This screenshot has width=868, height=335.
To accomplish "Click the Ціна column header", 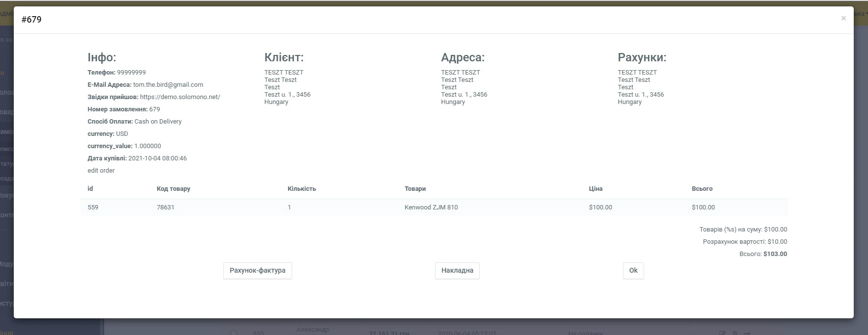I will tap(596, 189).
